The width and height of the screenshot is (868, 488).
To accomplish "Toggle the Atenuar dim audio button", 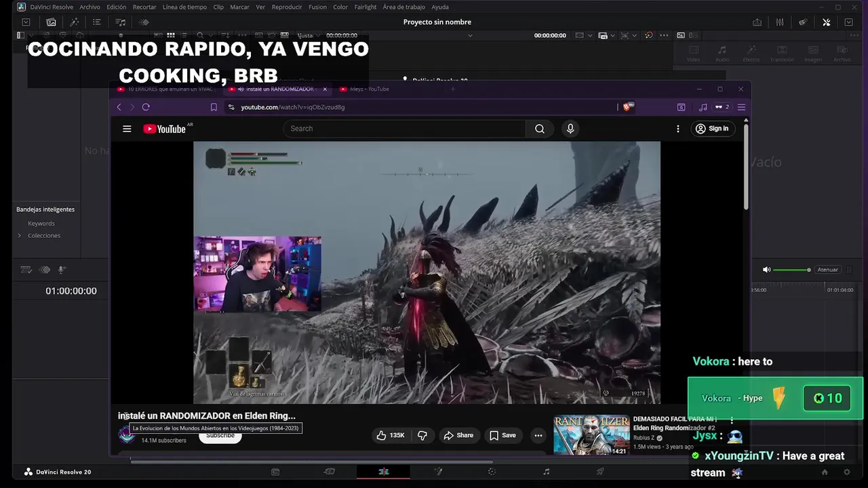I will tap(827, 270).
